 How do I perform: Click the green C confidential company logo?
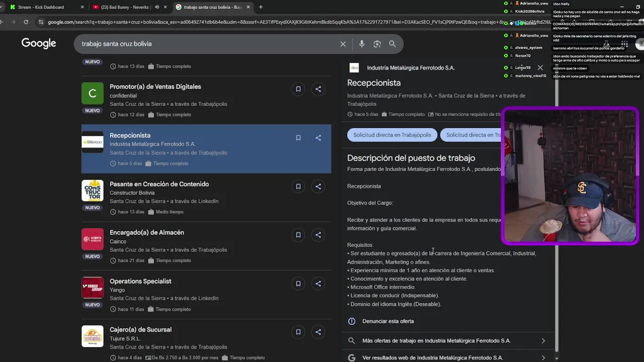click(x=93, y=93)
